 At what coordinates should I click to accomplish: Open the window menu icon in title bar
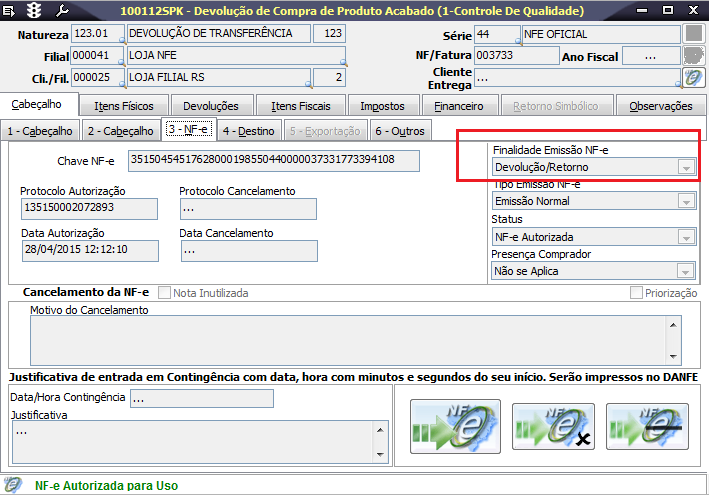coord(9,10)
